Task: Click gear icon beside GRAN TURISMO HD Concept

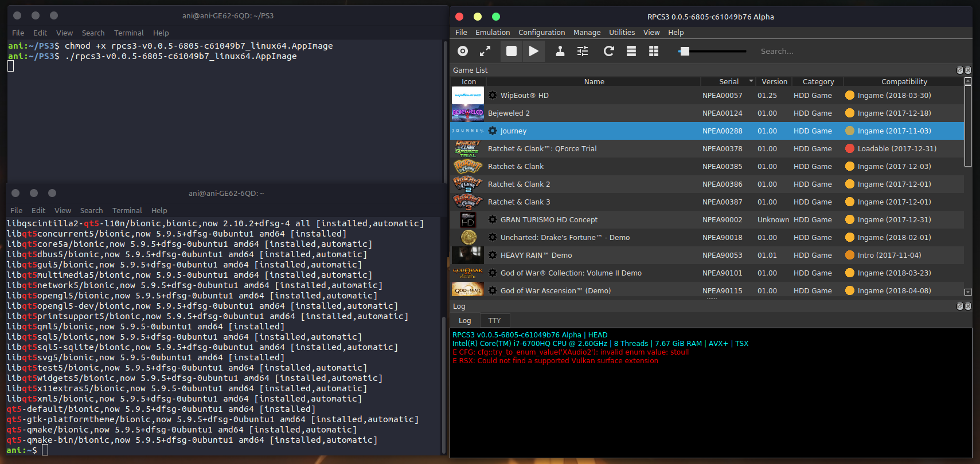Action: tap(493, 219)
